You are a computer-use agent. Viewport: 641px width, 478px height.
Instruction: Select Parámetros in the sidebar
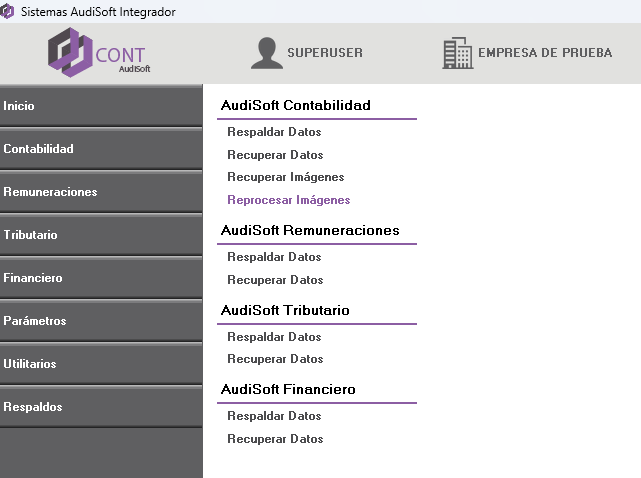tap(100, 321)
